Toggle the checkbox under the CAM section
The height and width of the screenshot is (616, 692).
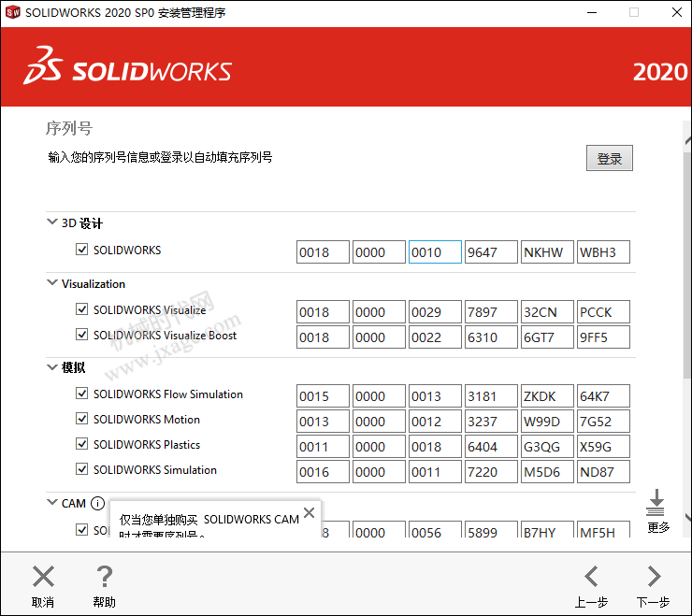pos(81,529)
